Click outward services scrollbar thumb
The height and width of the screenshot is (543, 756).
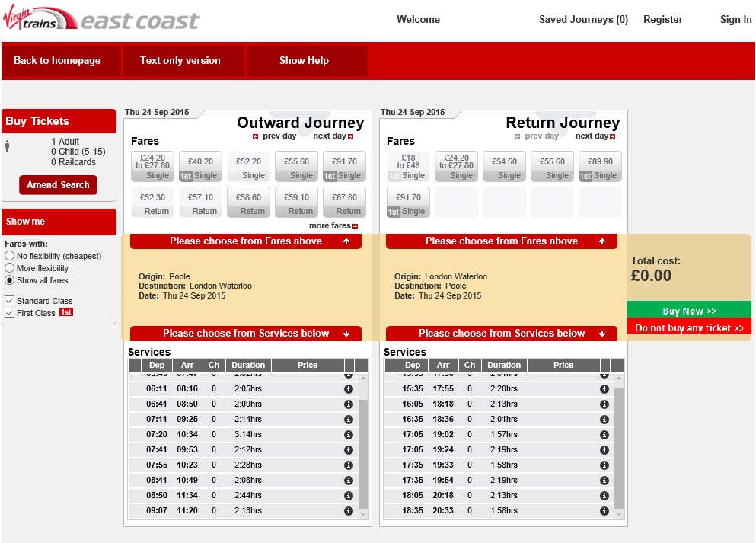coord(364,453)
